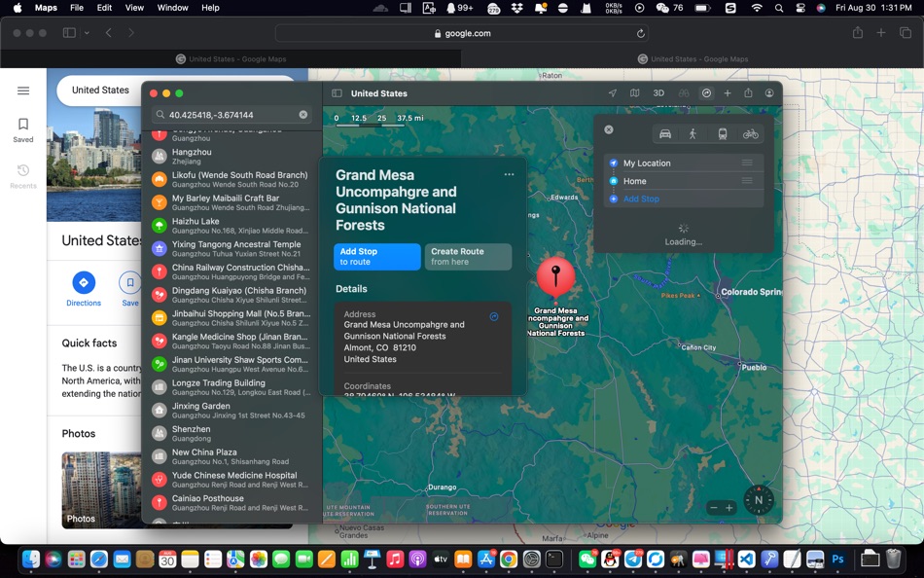Select Shenzhen in the recents list
The width and height of the screenshot is (924, 578).
click(232, 433)
